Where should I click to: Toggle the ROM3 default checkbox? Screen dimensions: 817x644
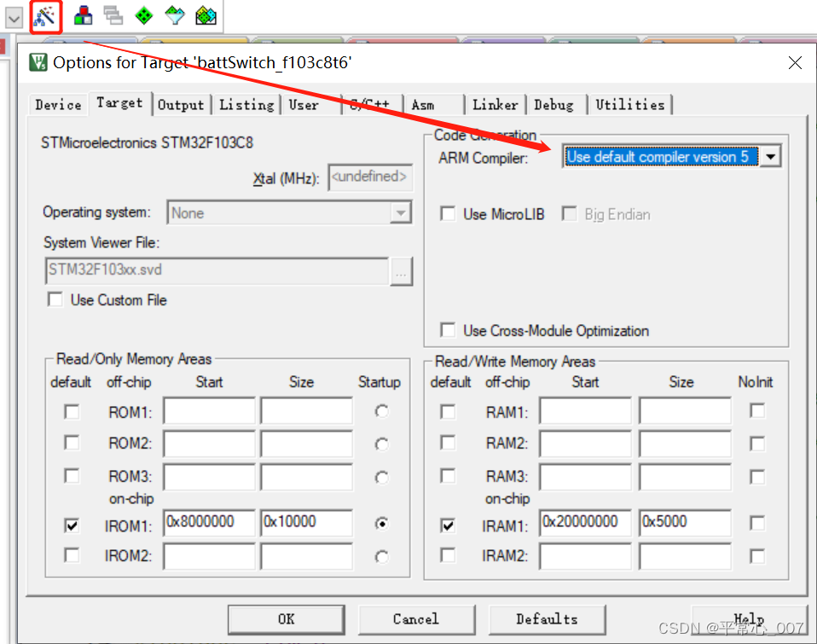[x=72, y=476]
